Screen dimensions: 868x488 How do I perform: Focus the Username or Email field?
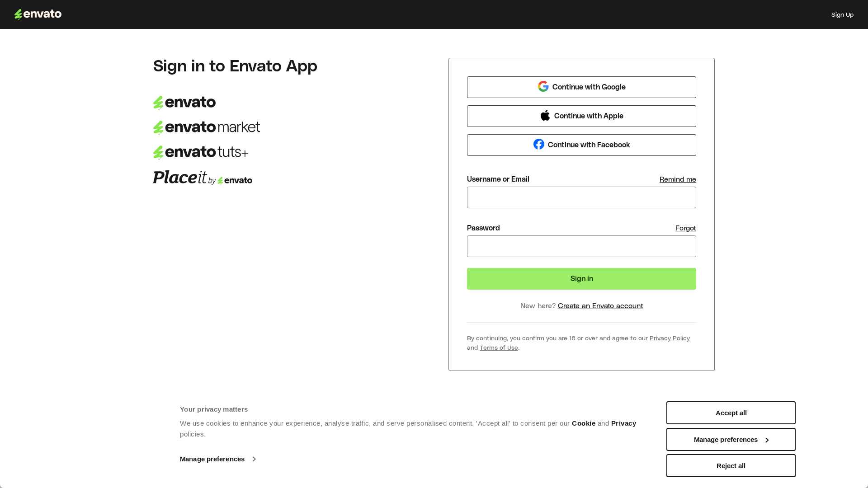[581, 197]
